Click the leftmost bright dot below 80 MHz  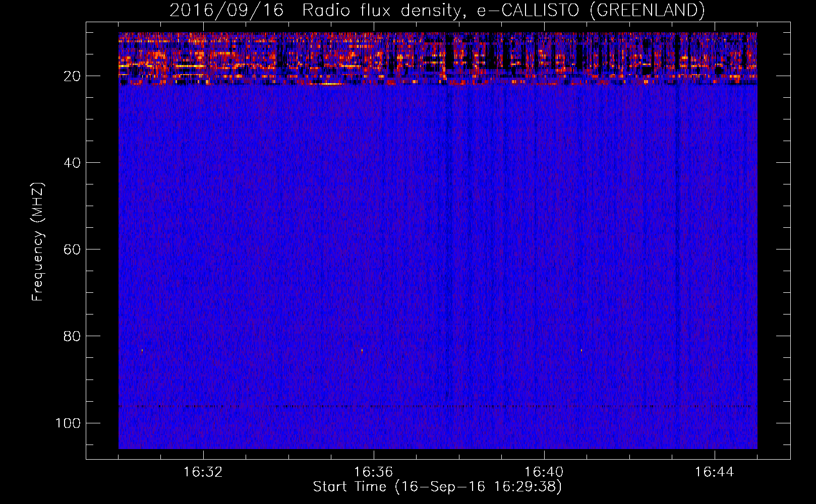tap(142, 350)
